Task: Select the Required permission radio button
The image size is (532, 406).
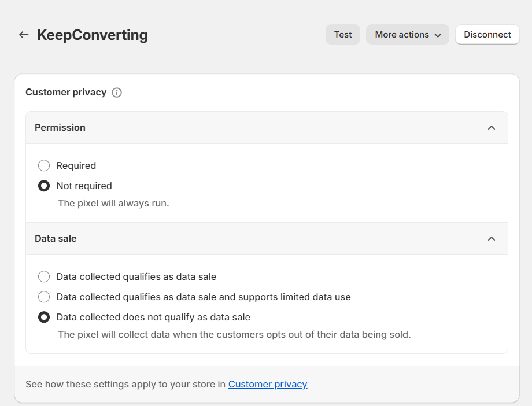Action: tap(44, 166)
